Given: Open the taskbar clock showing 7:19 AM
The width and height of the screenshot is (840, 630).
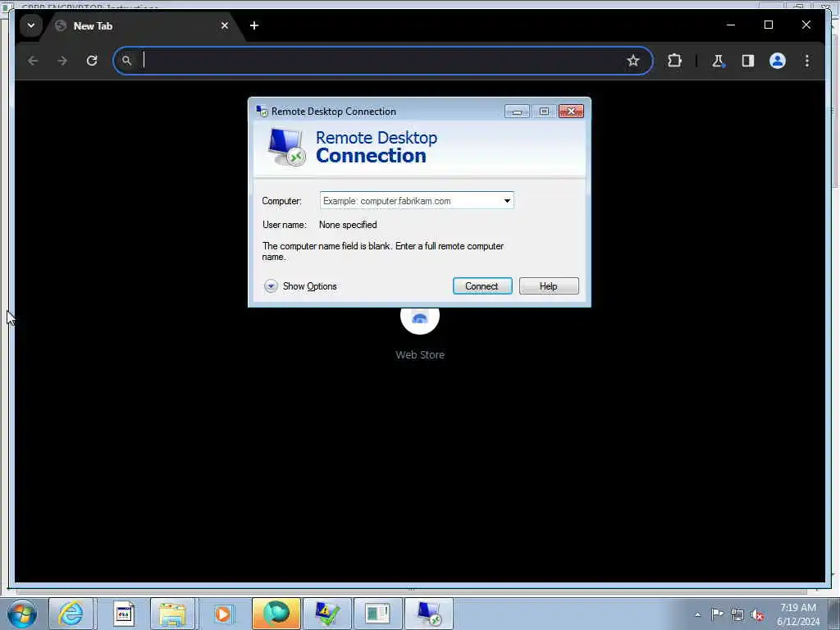Looking at the screenshot, I should 798,614.
